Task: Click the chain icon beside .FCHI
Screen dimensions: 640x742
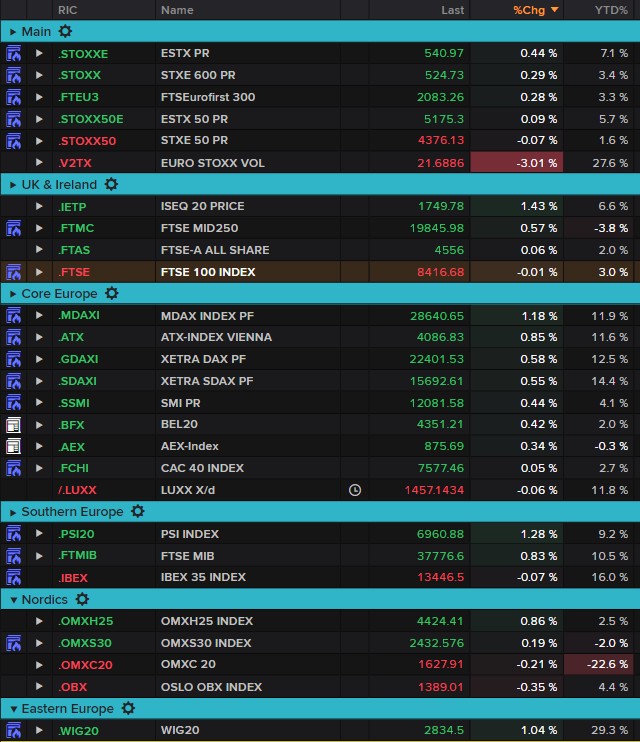Action: pyautogui.click(x=14, y=468)
